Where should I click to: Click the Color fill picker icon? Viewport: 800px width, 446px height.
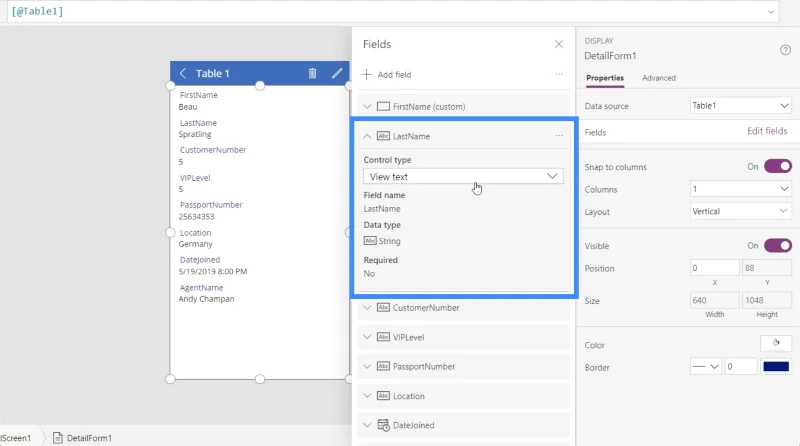[776, 343]
